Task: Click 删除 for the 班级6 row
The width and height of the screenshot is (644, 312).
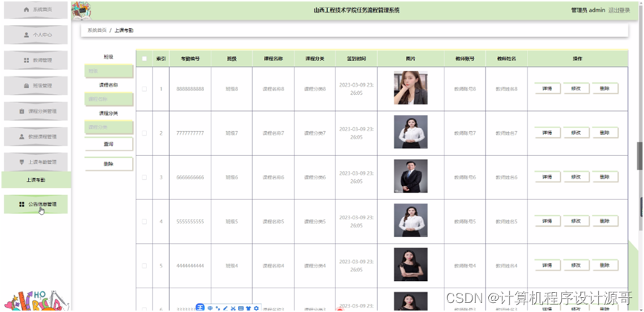Action: (605, 176)
